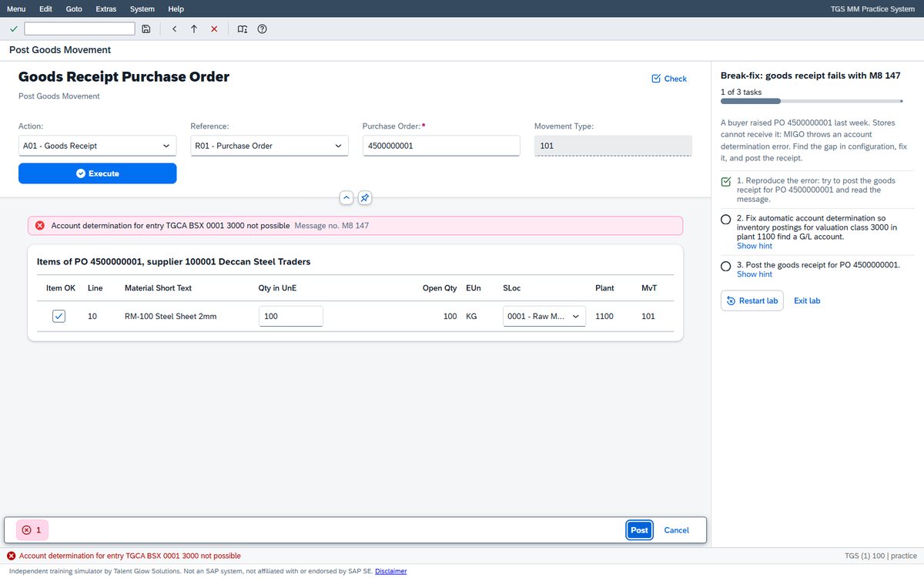The height and width of the screenshot is (578, 924).
Task: Open the Goto menu
Action: (74, 8)
